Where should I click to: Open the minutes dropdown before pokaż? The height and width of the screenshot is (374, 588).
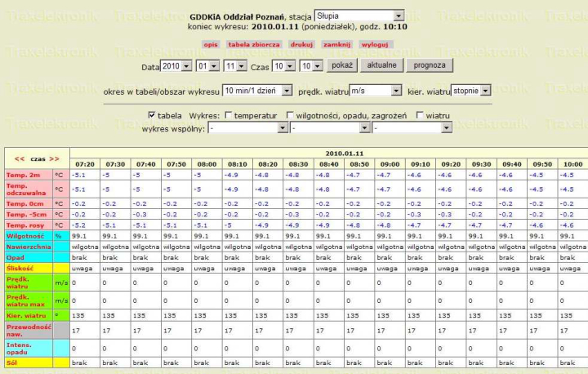(311, 66)
